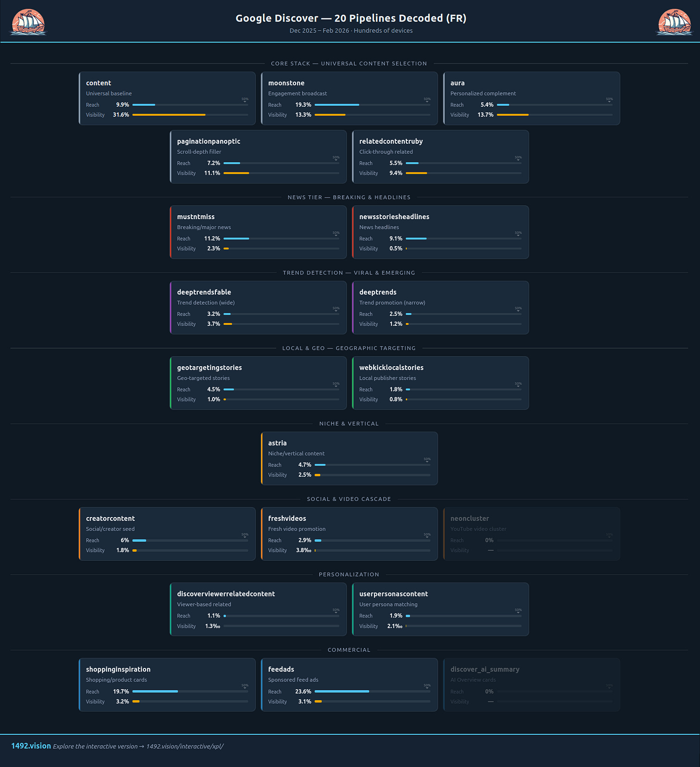Click the 'Niche & Vertical' section heading

[349, 424]
